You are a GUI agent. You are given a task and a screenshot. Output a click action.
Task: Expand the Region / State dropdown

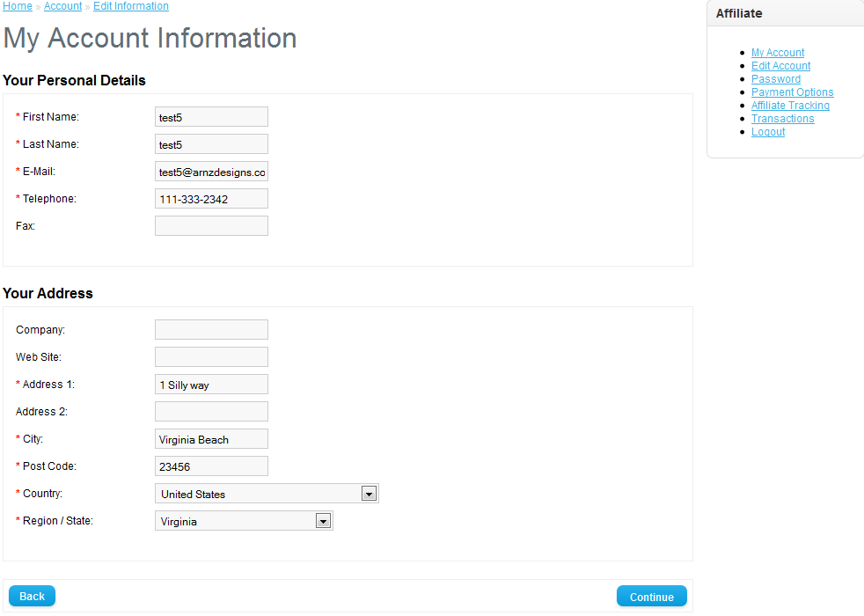[244, 521]
